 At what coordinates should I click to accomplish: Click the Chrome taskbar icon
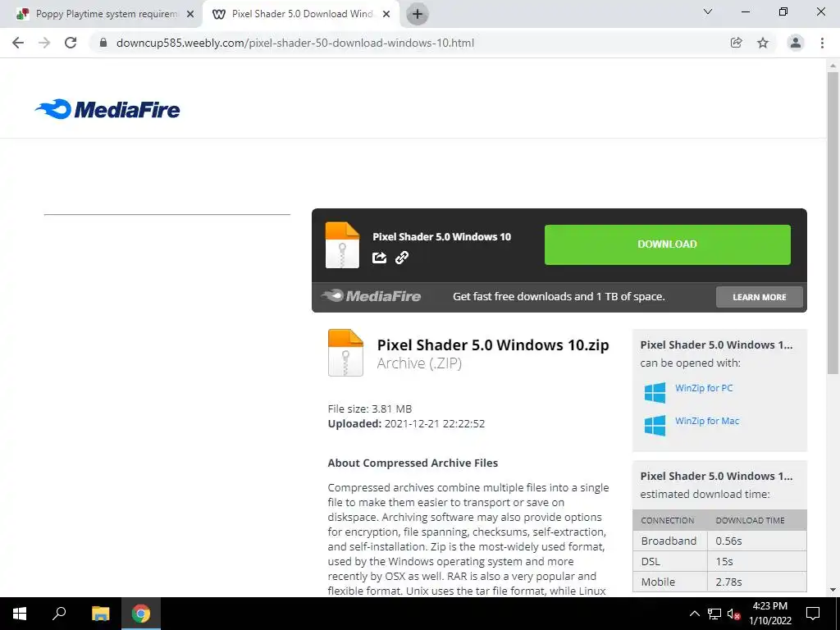[x=141, y=614]
